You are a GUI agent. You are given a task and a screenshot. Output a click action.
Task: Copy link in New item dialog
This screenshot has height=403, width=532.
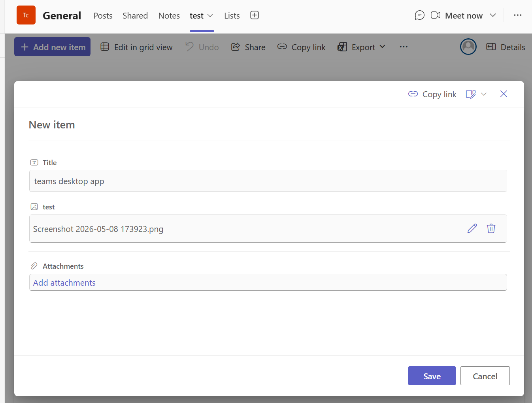tap(432, 94)
